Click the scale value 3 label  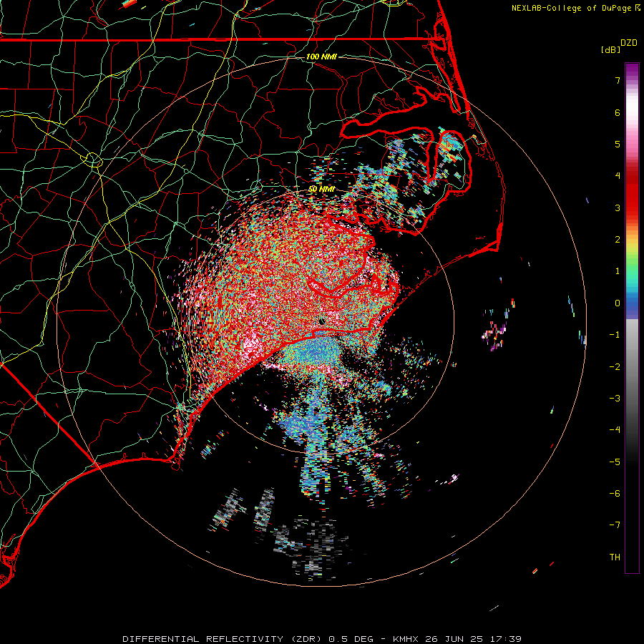[618, 208]
